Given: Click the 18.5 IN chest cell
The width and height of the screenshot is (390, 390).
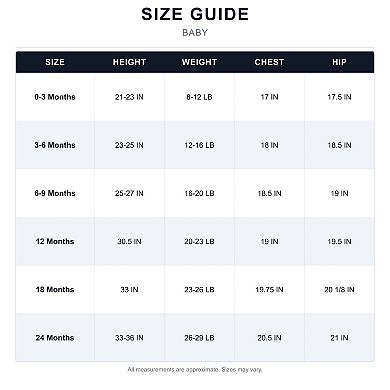Looking at the screenshot, I should [x=269, y=193].
